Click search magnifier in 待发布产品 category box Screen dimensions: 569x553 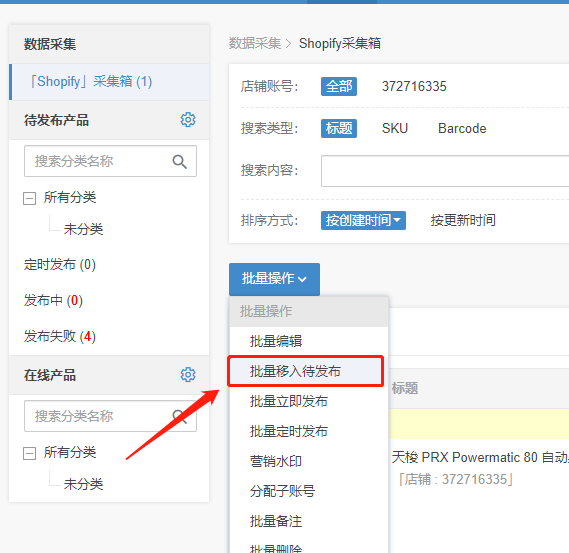(180, 161)
